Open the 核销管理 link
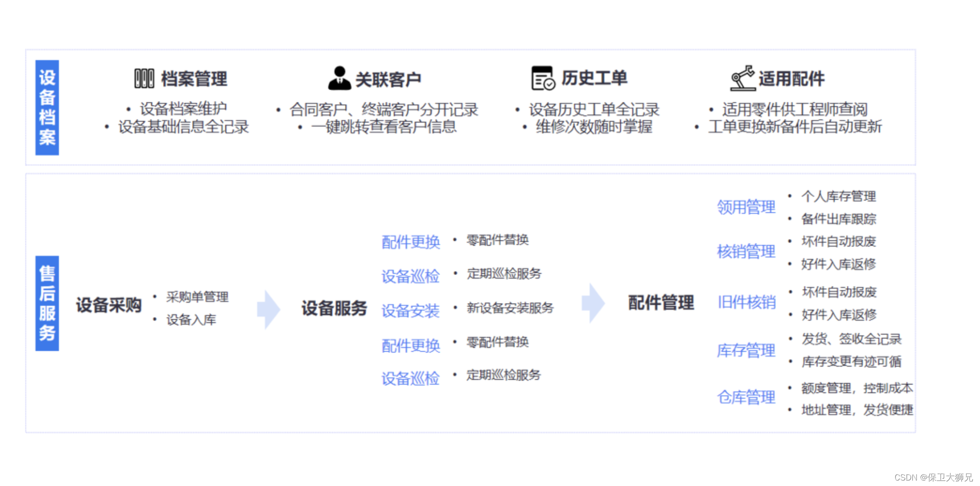 746,252
